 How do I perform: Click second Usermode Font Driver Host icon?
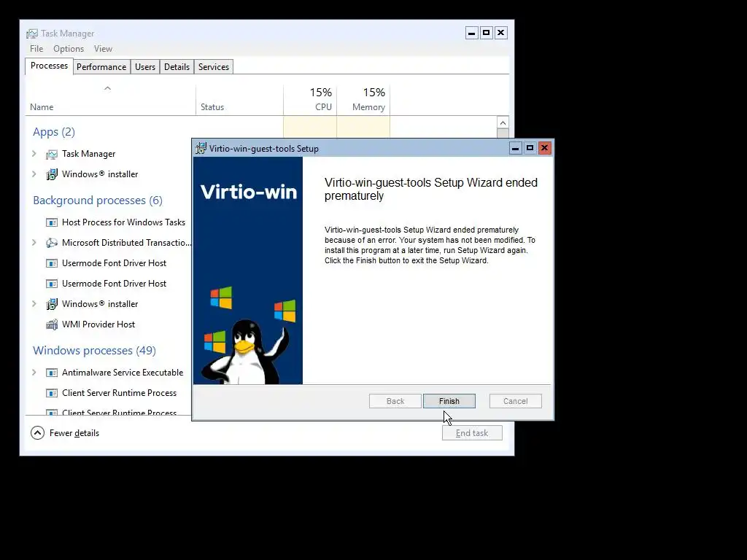52,284
